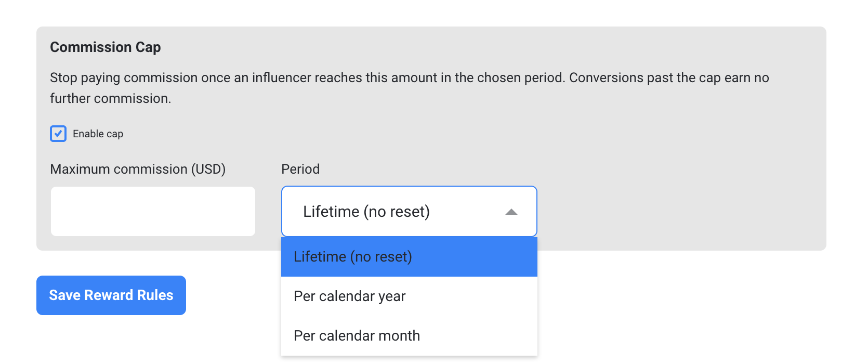Screen dimensions: 868x364
Task: Click the commission cap description paragraph
Action: pyautogui.click(x=410, y=88)
